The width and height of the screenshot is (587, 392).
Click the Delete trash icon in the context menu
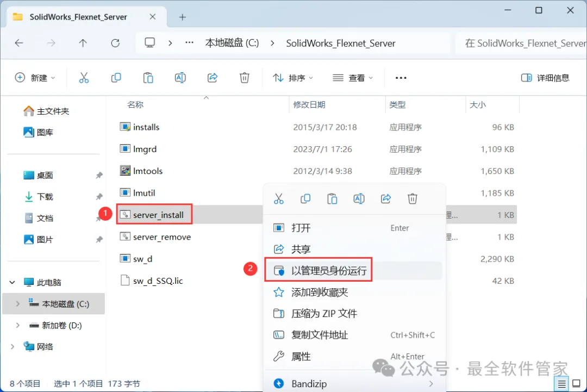coord(413,199)
